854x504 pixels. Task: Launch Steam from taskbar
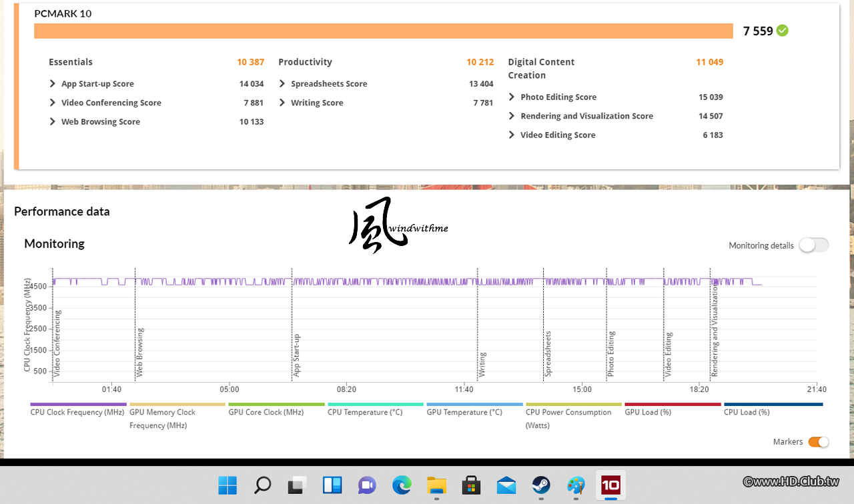[x=541, y=485]
